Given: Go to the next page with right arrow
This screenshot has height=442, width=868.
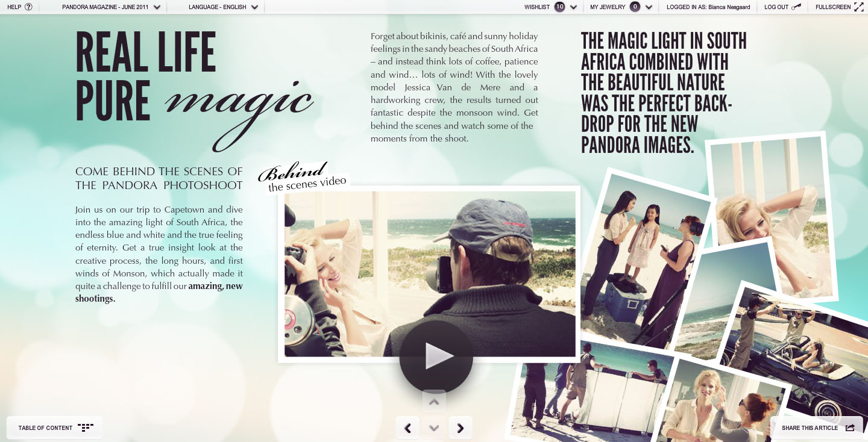Looking at the screenshot, I should (461, 428).
